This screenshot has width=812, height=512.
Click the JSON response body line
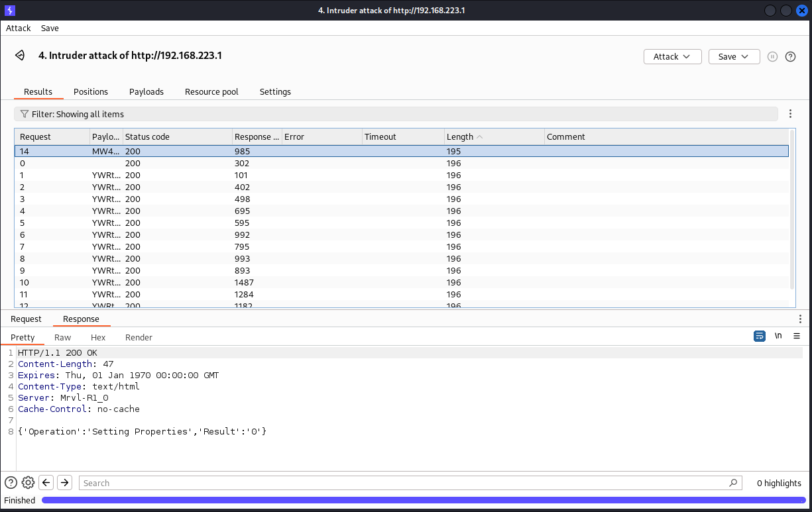click(x=142, y=431)
